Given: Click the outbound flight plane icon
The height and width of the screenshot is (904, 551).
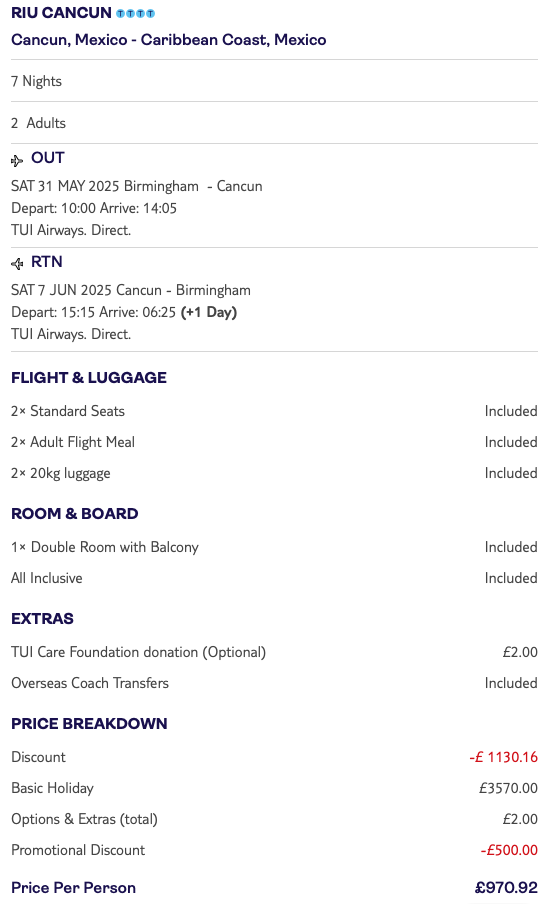Looking at the screenshot, I should [17, 160].
